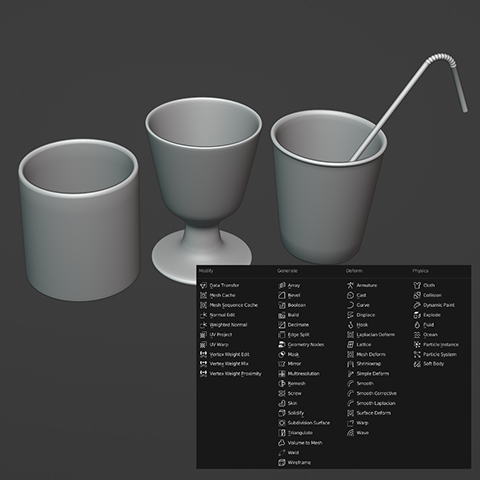Choose the Decimate modifier
The image size is (480, 480).
294,325
